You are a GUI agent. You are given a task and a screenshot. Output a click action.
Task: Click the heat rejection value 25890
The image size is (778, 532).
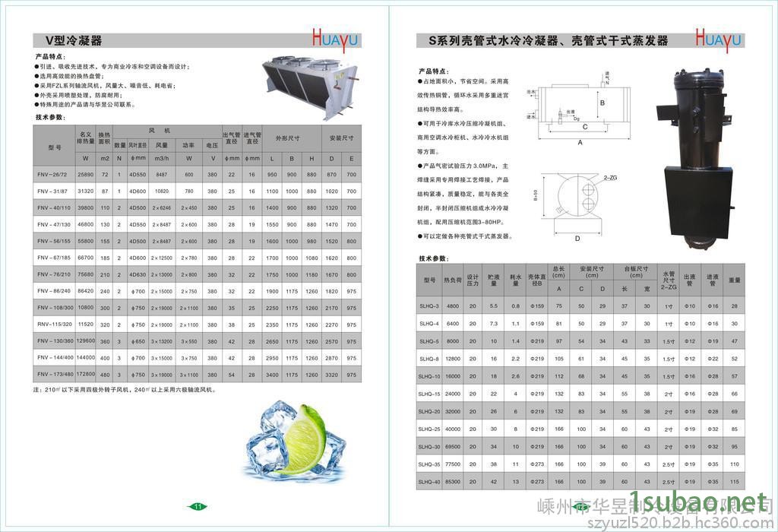pos(85,175)
